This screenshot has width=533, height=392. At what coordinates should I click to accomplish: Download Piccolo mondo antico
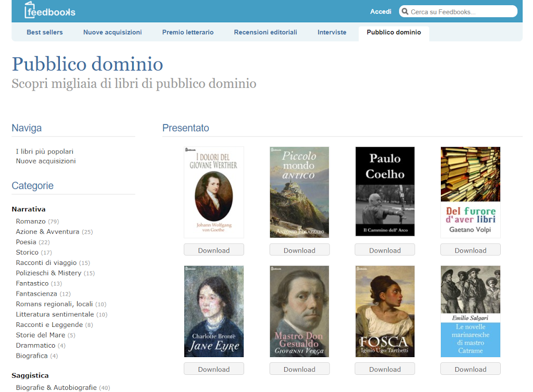[x=299, y=250]
